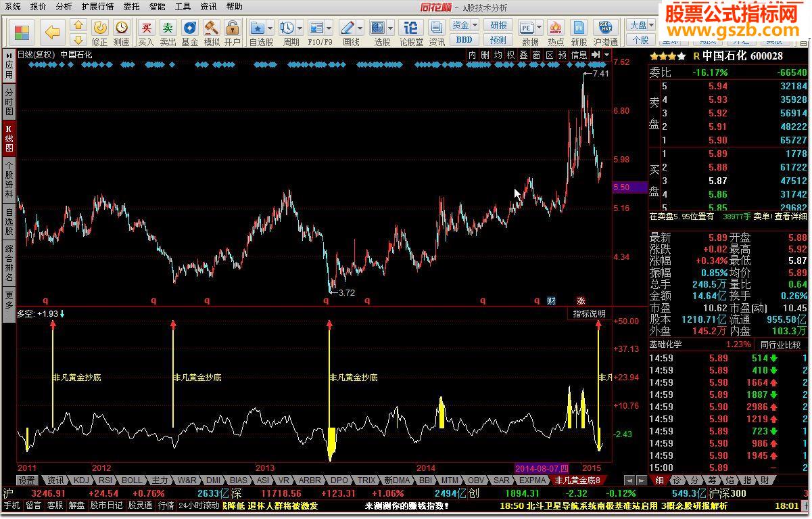Open the 自选股 watchlist folder icon
Viewport: 812px width, 519px height.
(258, 28)
